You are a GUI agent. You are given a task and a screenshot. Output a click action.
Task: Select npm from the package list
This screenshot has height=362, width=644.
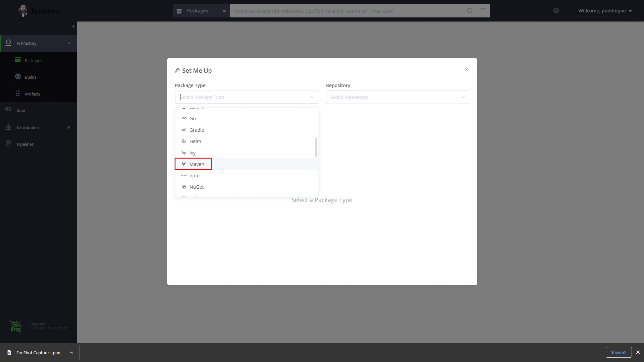pos(247,176)
